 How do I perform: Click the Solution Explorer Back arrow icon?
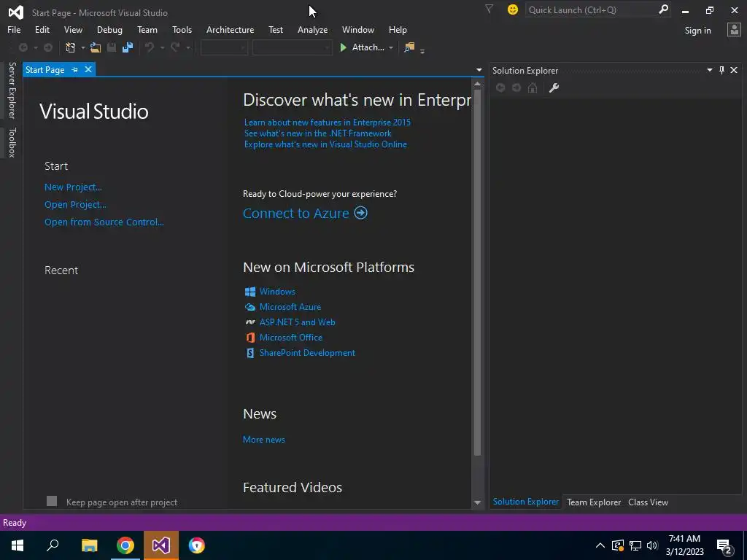coord(500,87)
